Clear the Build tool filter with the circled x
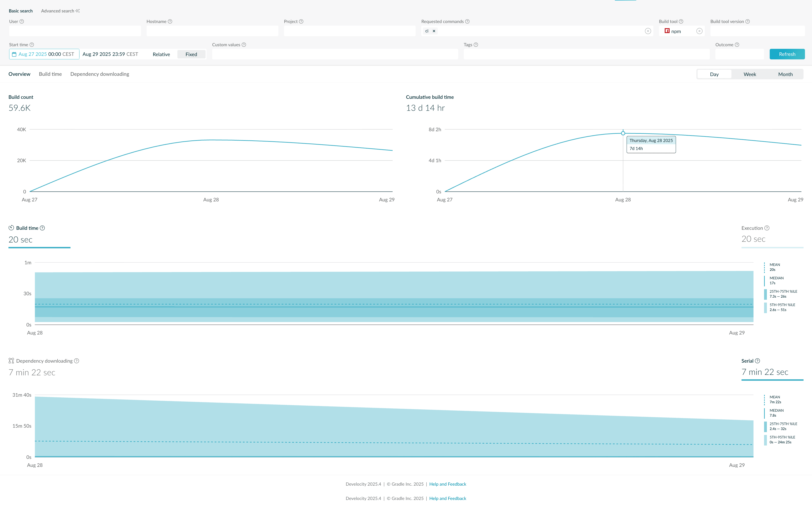This screenshot has width=812, height=507. (x=699, y=31)
